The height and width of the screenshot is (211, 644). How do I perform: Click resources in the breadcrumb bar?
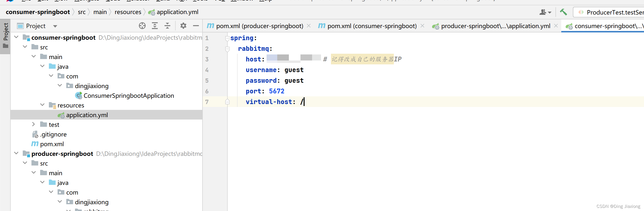[128, 12]
